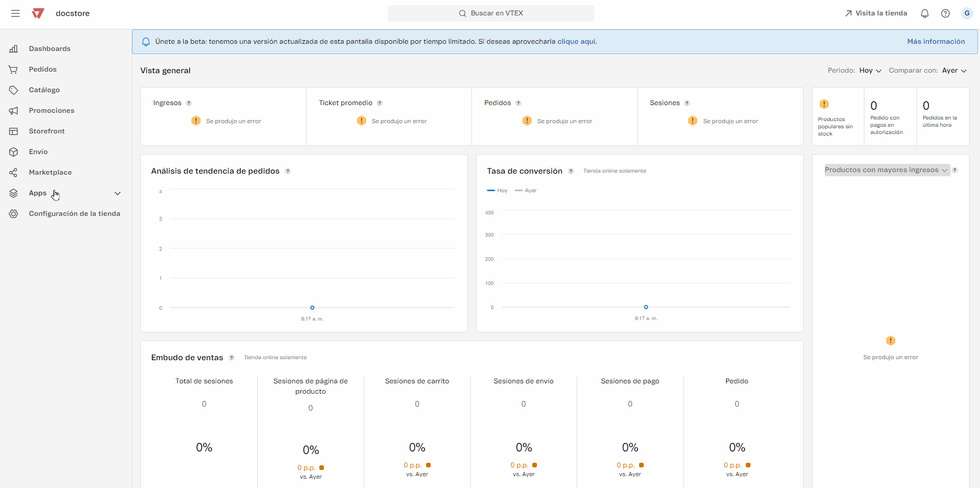Toggle the Ayer series in chart legend
The image size is (980, 488).
pos(526,191)
